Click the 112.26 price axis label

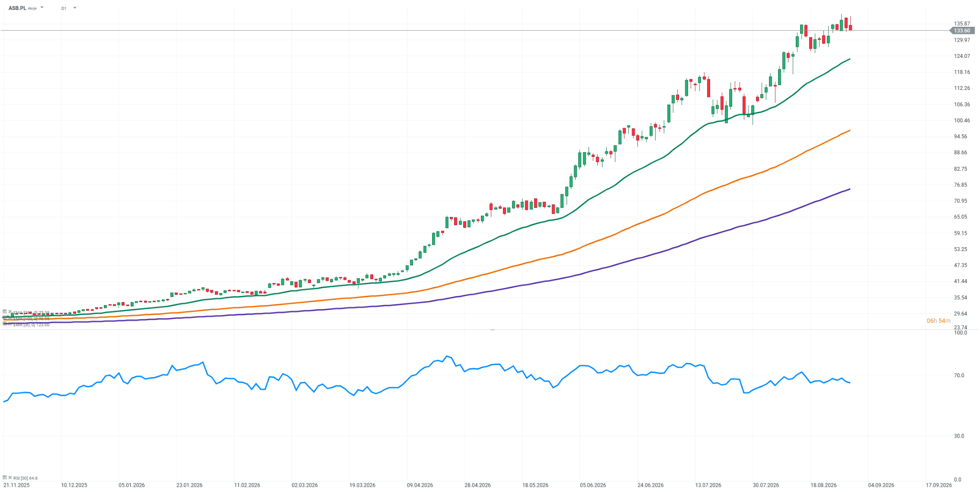point(962,88)
